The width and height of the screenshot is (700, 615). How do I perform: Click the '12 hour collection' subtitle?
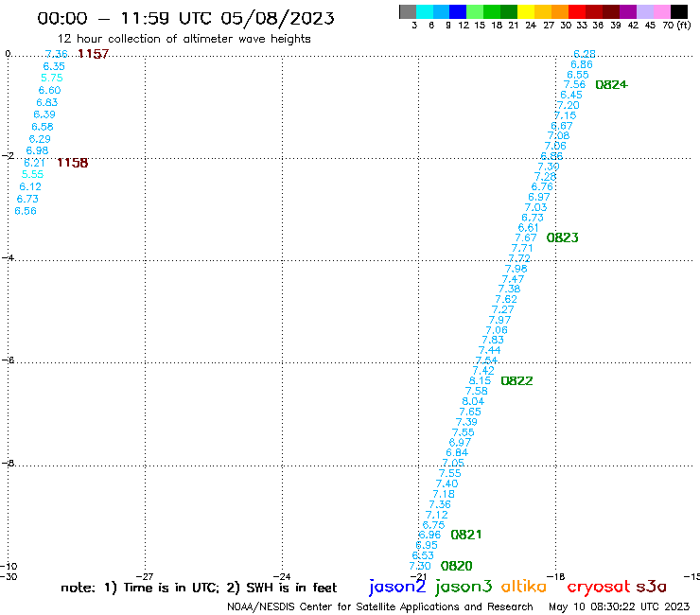click(184, 39)
